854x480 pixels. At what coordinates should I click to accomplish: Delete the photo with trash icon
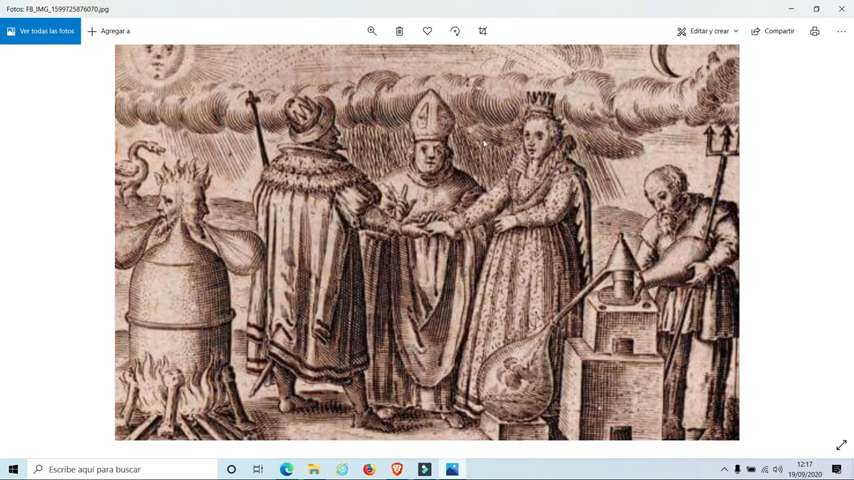[399, 31]
